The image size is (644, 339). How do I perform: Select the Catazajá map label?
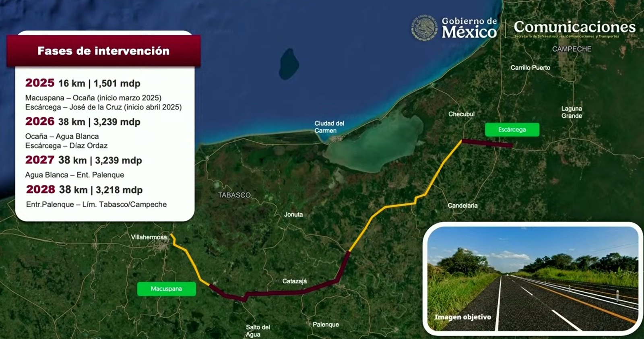[x=294, y=281]
